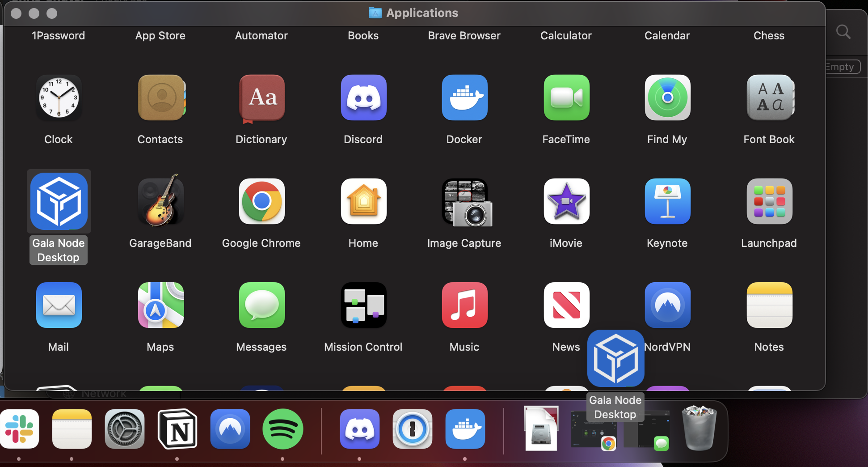Open the Mail envelope icon
The image size is (868, 467).
click(59, 305)
